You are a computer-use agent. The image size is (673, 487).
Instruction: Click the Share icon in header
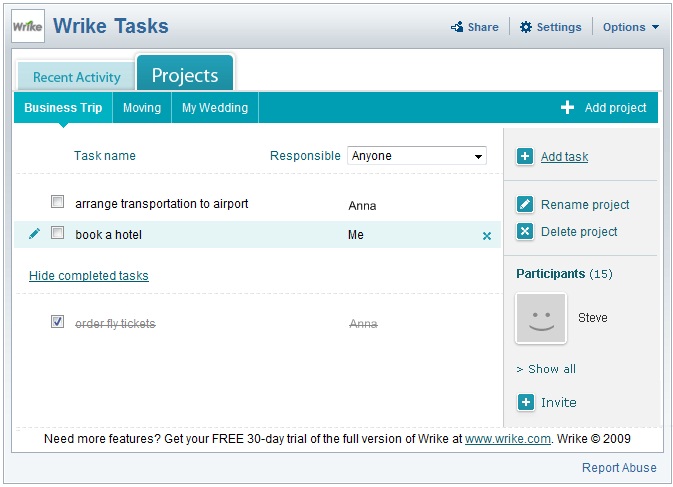click(457, 27)
